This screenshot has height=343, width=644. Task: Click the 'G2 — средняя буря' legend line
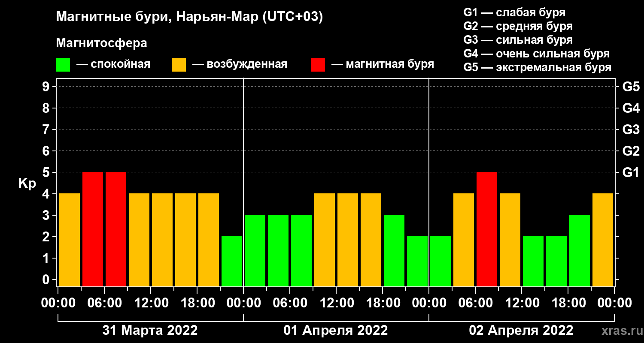pos(518,26)
